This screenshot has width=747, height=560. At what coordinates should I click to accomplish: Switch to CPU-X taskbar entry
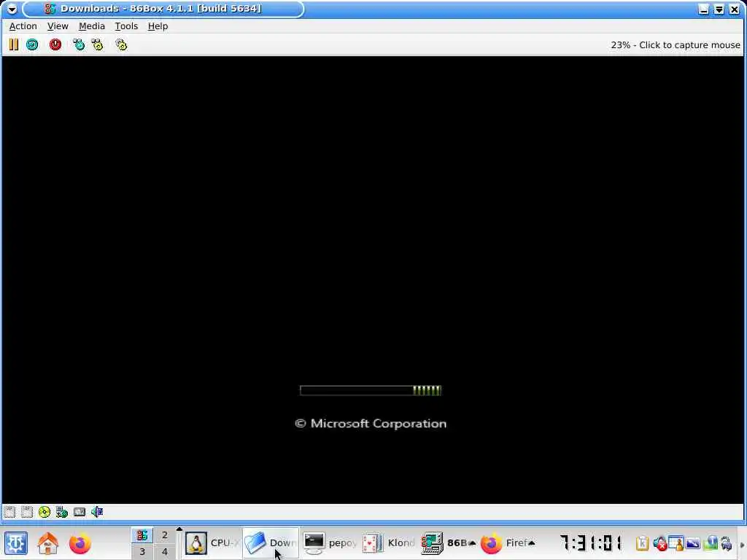pos(212,542)
